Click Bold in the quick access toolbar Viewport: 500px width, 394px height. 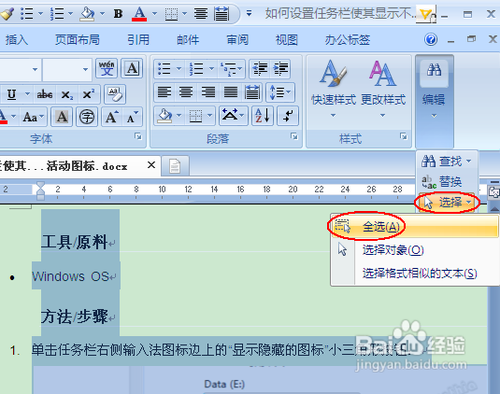(118, 14)
